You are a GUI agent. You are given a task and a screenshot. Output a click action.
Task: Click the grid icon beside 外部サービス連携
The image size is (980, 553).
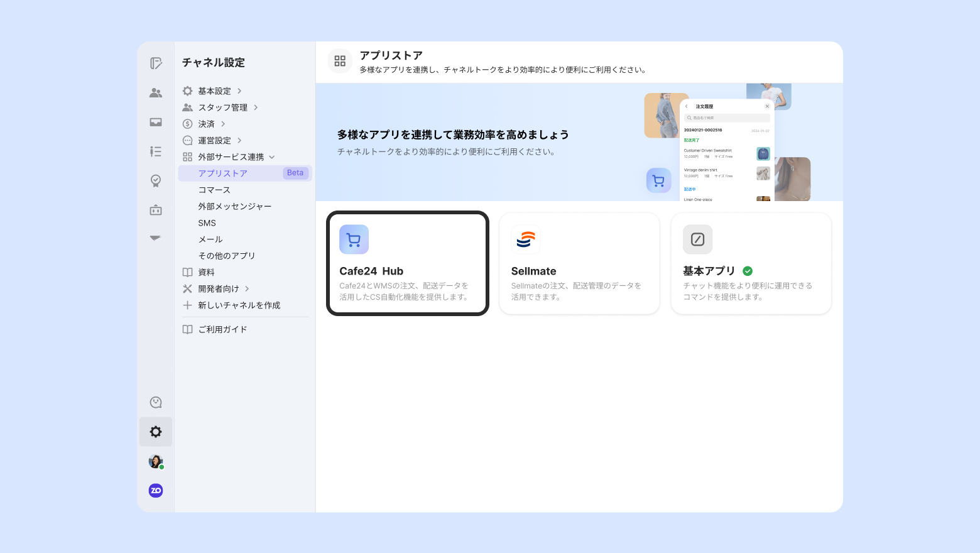[187, 157]
